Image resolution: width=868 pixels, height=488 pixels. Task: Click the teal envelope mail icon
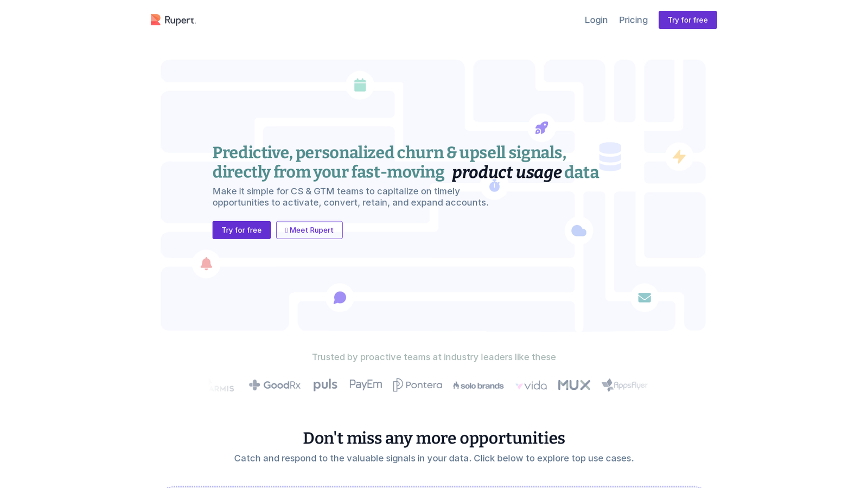pyautogui.click(x=644, y=298)
